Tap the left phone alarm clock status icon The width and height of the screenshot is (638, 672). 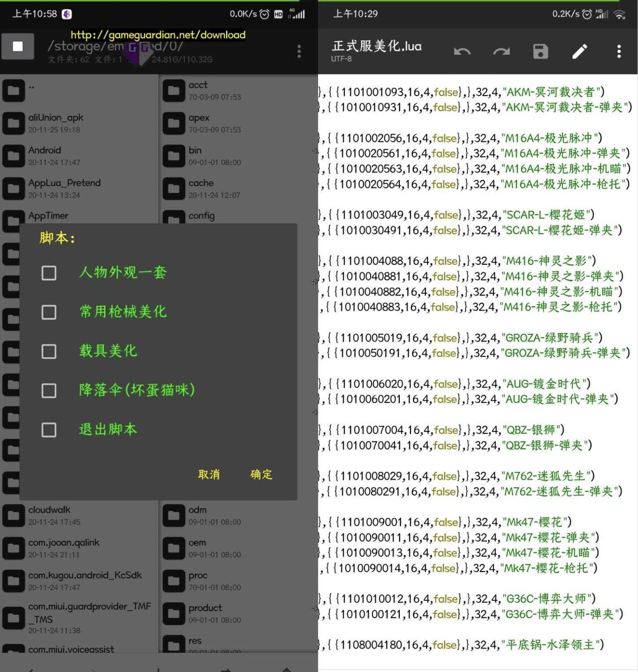coord(265,14)
